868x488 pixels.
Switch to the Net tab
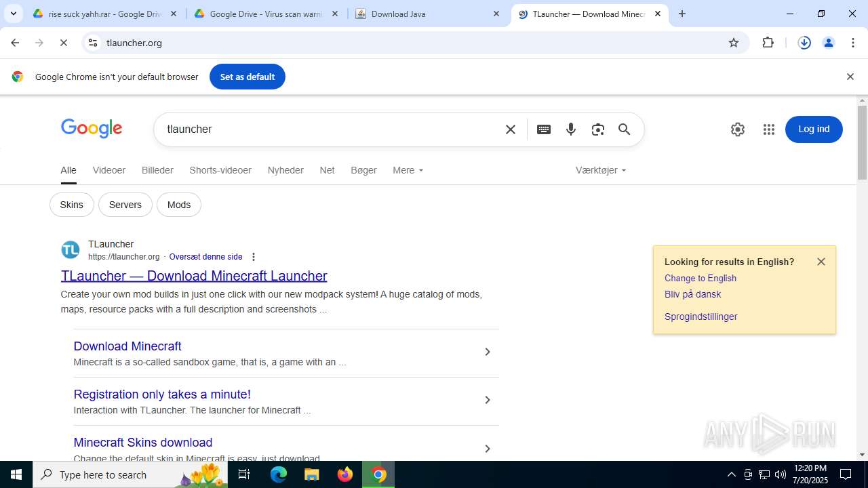coord(327,170)
